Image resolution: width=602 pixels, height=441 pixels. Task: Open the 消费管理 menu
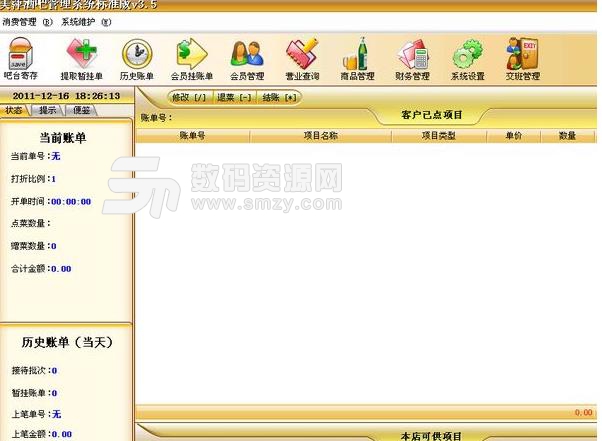27,22
